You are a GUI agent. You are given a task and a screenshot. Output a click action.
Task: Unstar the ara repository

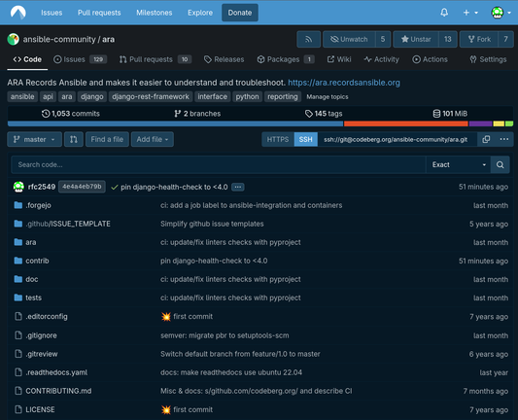(x=416, y=39)
